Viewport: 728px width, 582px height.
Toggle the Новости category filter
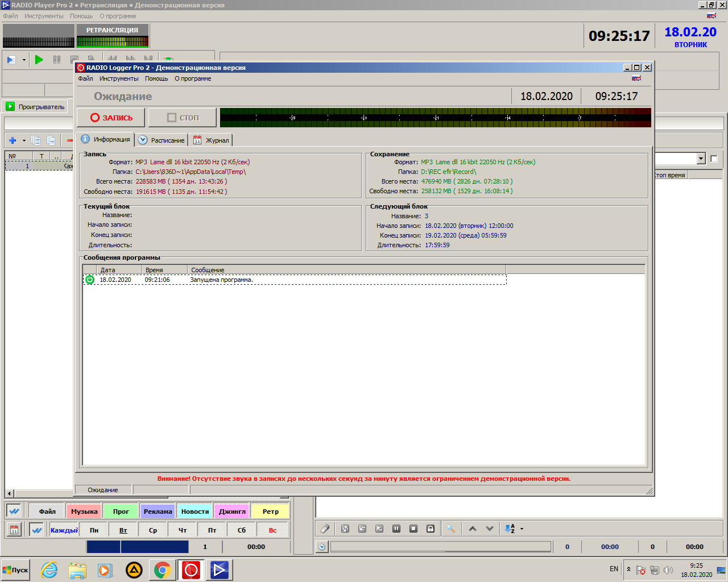195,512
